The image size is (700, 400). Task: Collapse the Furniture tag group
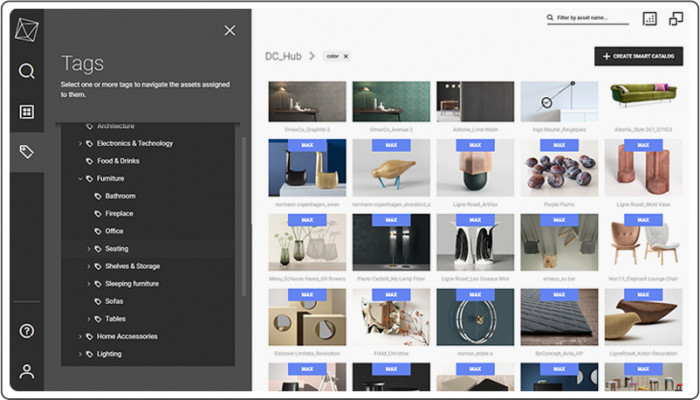click(x=80, y=179)
